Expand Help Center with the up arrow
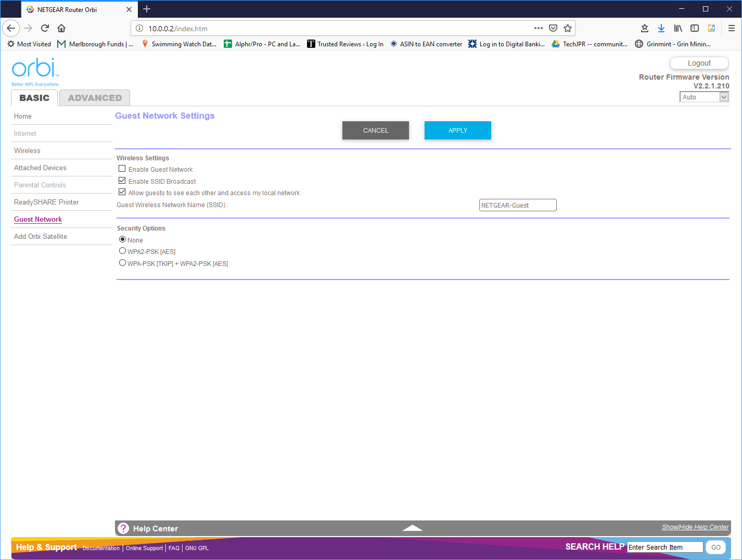 click(413, 528)
